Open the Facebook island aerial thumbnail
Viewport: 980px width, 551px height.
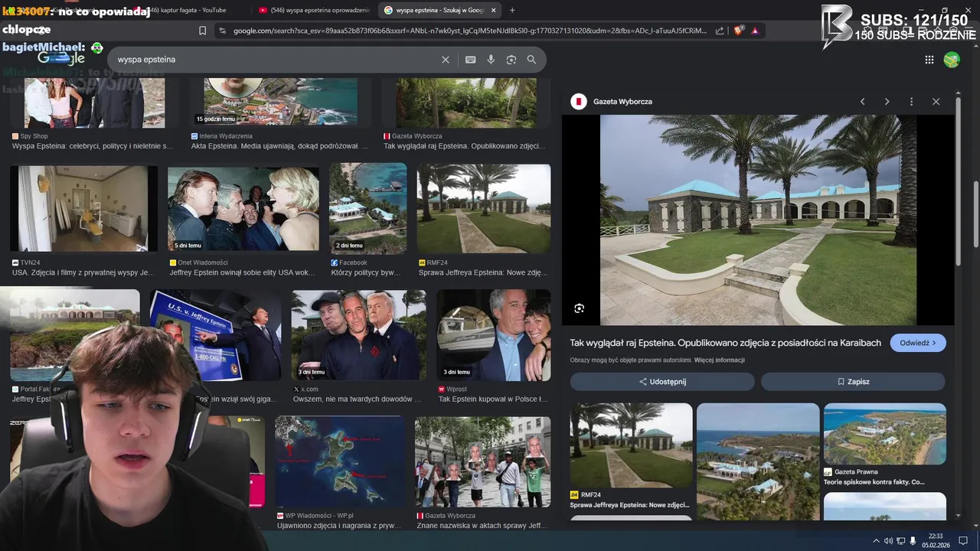click(x=368, y=209)
